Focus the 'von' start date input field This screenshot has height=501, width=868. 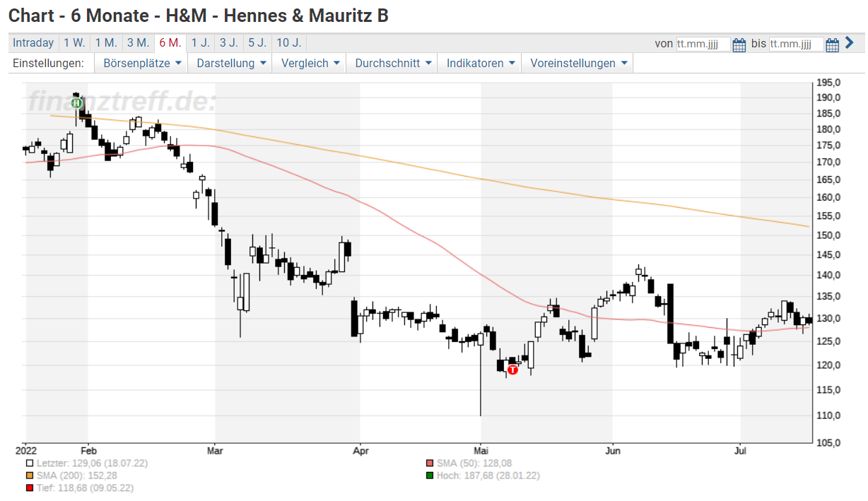click(x=703, y=45)
